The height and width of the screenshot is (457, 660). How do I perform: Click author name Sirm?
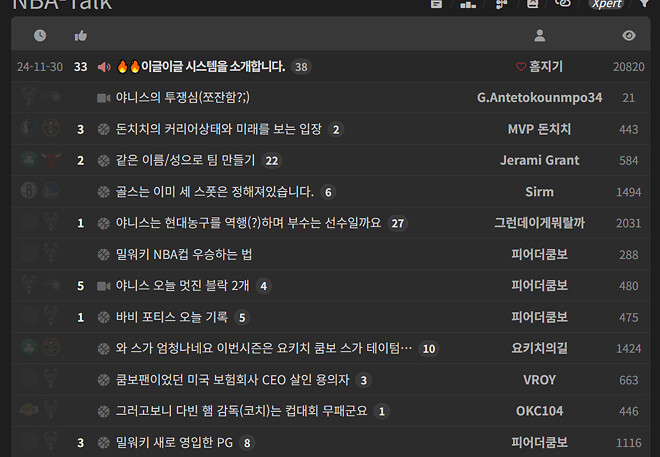[540, 192]
